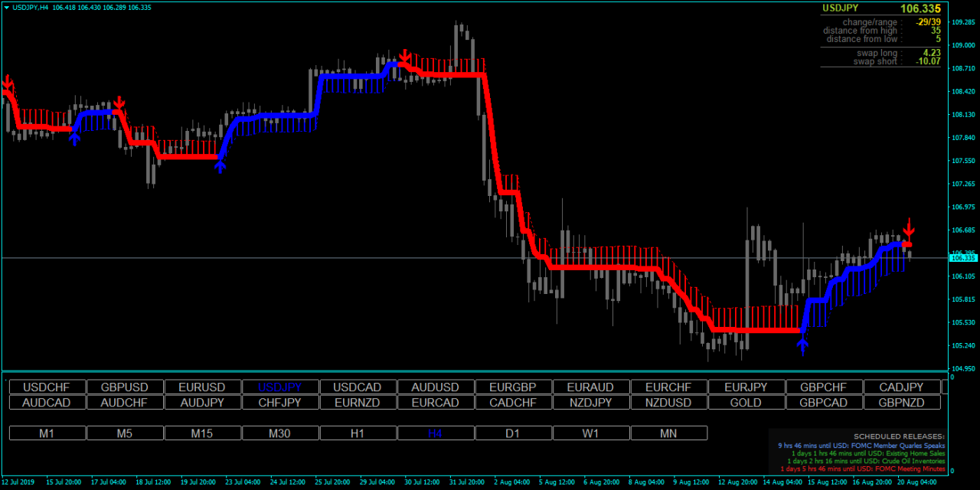Click the Existing Home Sales release line
The image size is (980, 490).
click(868, 453)
